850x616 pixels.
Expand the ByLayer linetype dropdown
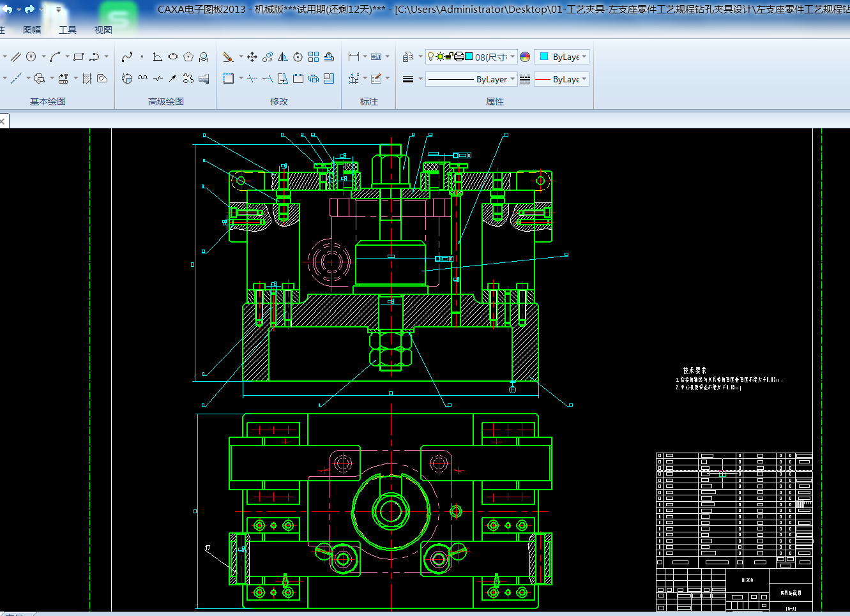[x=513, y=79]
